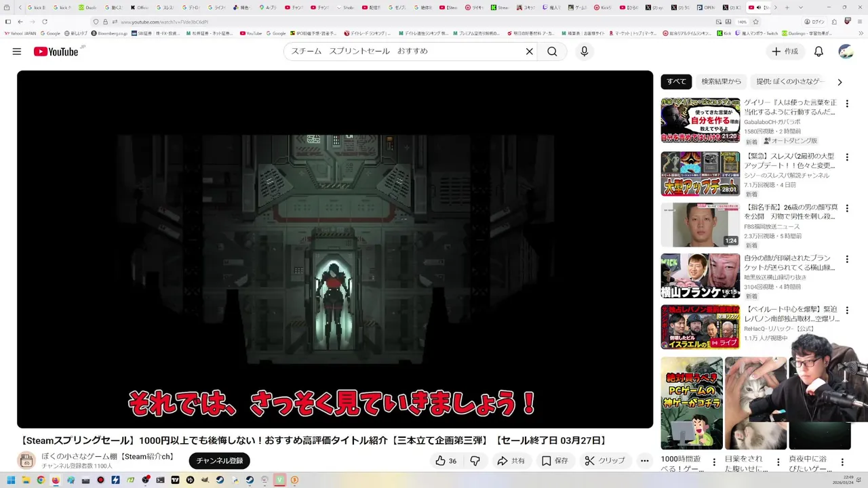Open video title 【緊急】スレスパ2最初の大型アップデート
The width and height of the screenshot is (868, 488).
(789, 161)
